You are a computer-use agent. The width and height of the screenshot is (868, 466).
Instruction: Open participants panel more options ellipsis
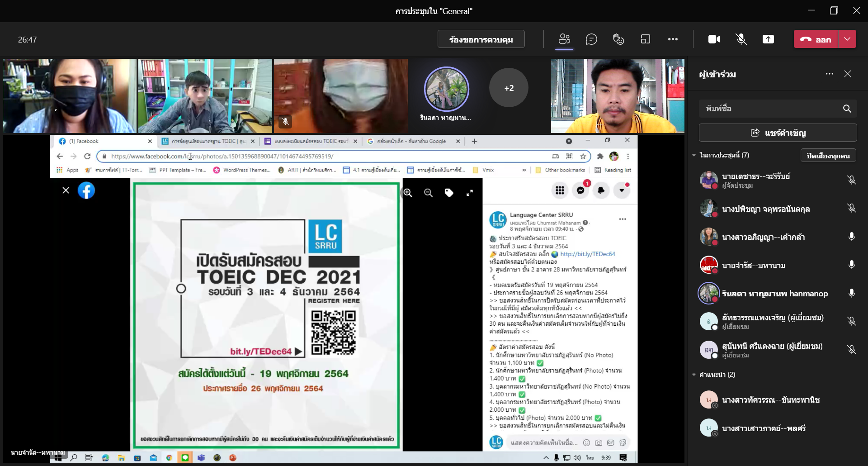coord(829,74)
